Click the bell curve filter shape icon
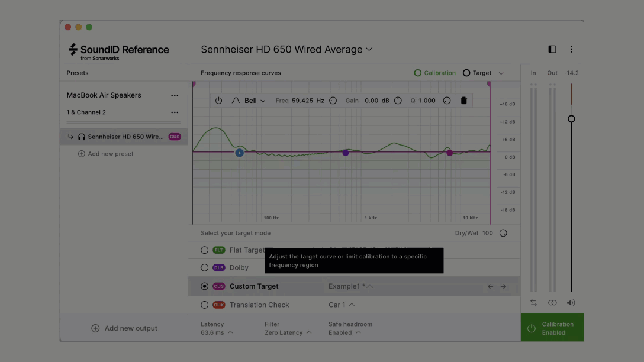 (x=236, y=101)
